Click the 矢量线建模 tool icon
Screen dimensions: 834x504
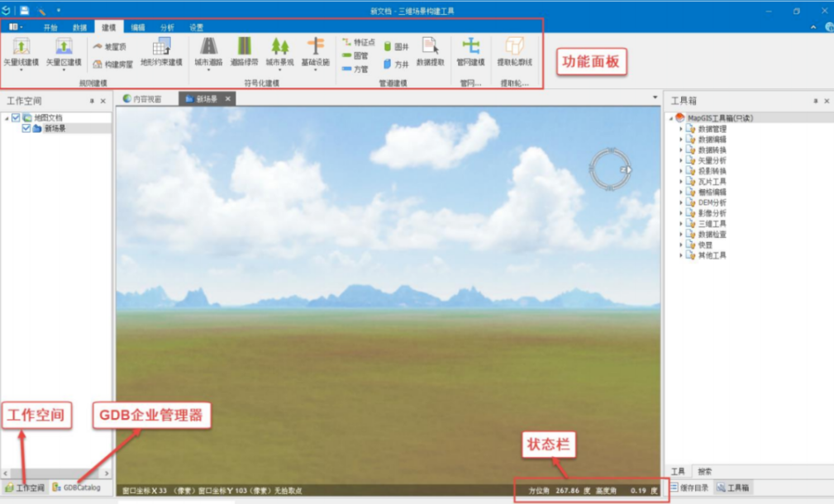pyautogui.click(x=21, y=46)
